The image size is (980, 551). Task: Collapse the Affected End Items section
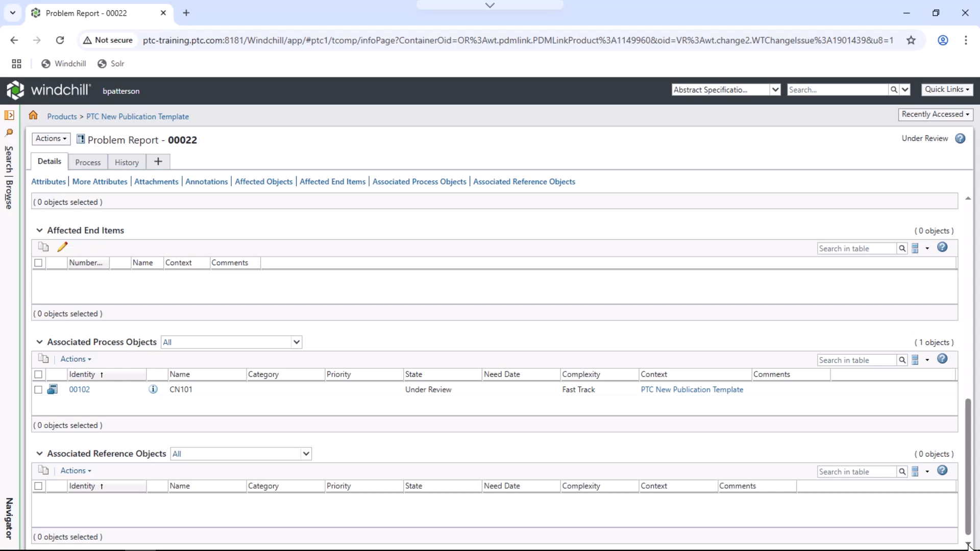coord(39,231)
